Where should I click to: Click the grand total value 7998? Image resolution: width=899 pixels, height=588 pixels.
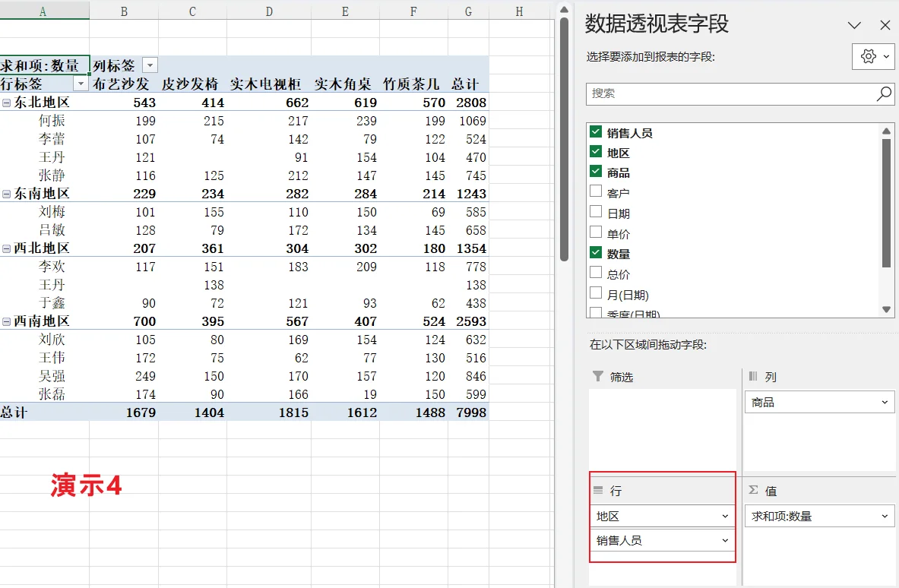point(470,413)
